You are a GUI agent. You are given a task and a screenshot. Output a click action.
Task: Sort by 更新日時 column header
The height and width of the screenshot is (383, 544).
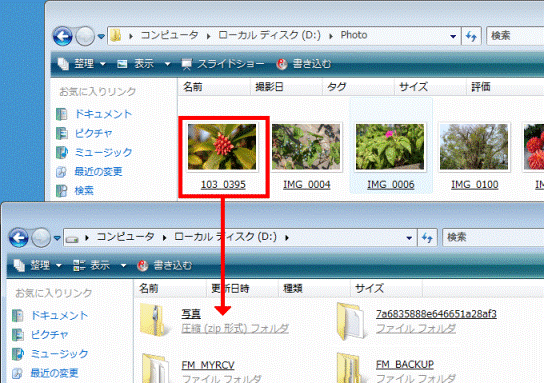(x=242, y=289)
